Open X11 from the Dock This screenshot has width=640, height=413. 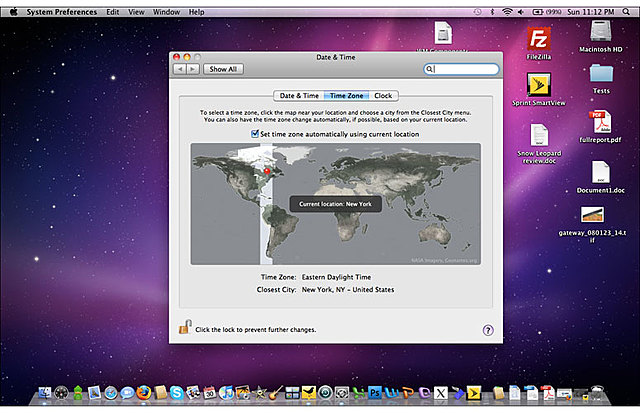pos(440,393)
